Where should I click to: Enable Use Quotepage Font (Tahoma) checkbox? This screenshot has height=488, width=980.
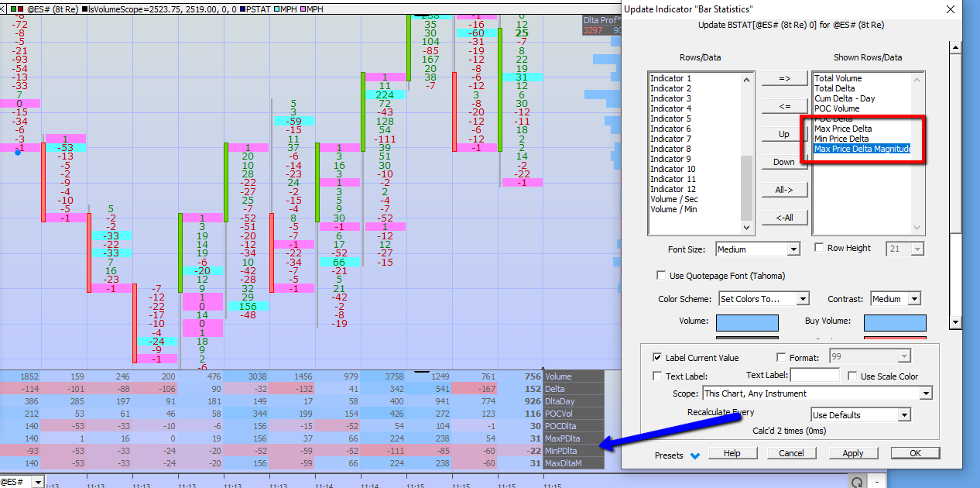[660, 275]
